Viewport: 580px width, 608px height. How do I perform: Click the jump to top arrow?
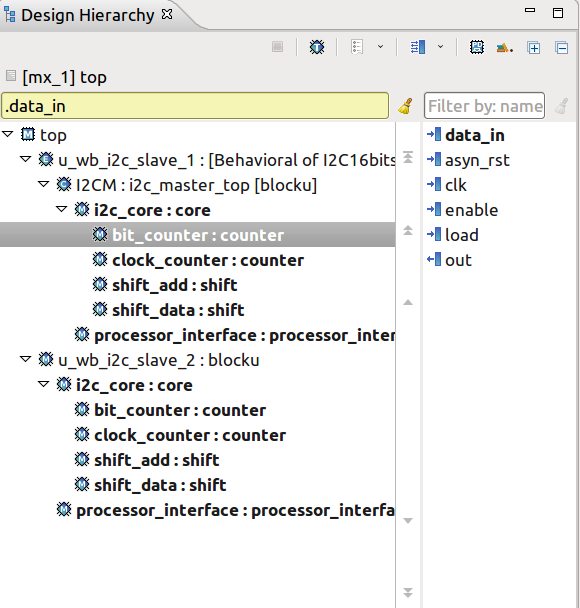coord(408,157)
